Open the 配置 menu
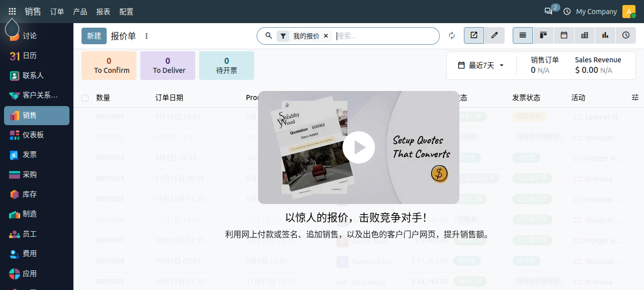This screenshot has width=644, height=290. pos(126,11)
